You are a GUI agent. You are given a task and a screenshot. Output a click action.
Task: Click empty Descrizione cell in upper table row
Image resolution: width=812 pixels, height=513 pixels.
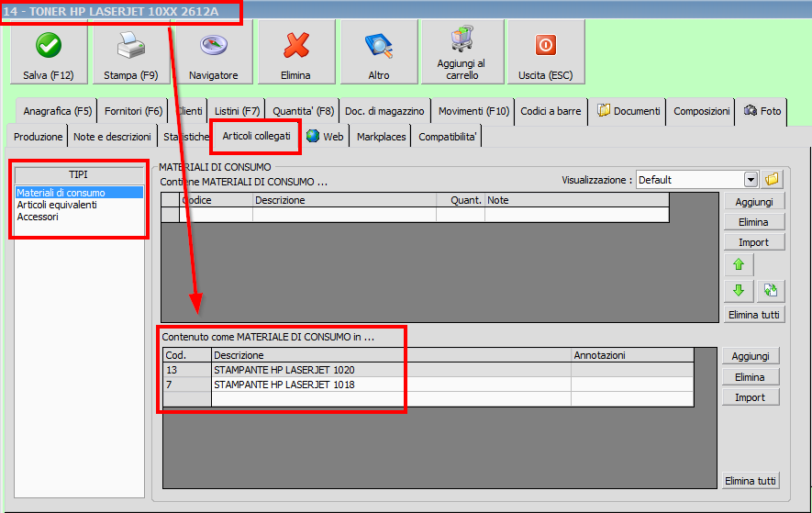[344, 215]
